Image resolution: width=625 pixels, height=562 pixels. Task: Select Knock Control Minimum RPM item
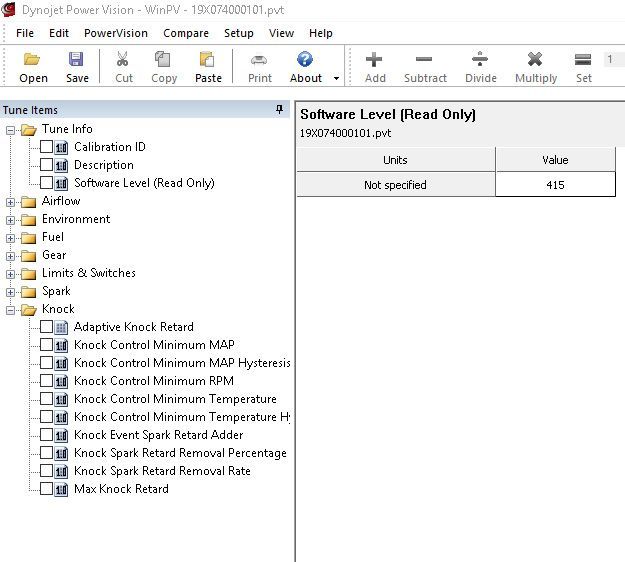[152, 381]
